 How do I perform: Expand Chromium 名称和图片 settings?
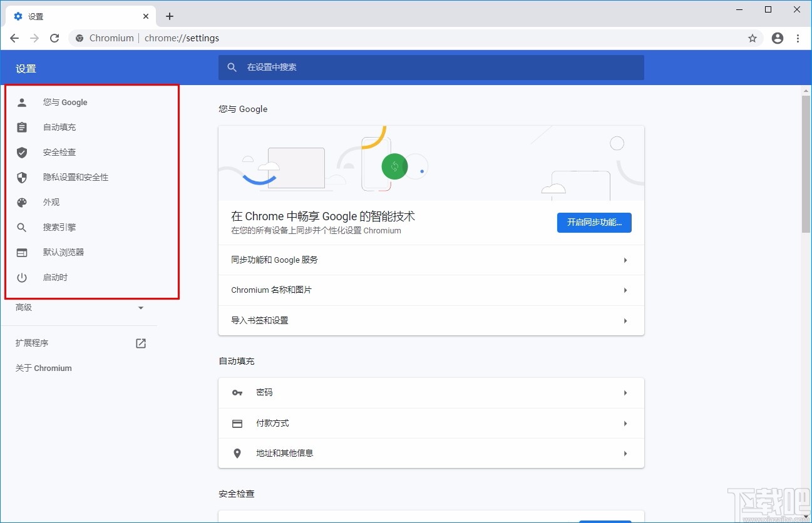(x=431, y=290)
